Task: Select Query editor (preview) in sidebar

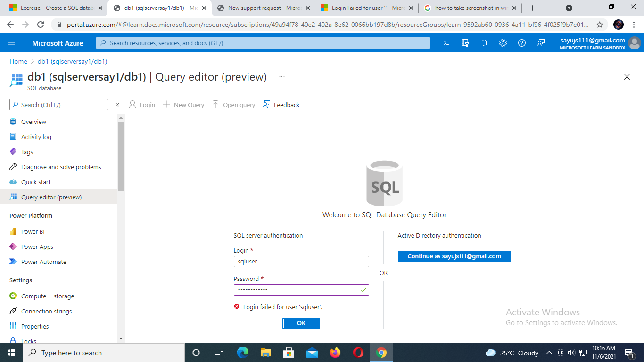Action: pos(58,197)
